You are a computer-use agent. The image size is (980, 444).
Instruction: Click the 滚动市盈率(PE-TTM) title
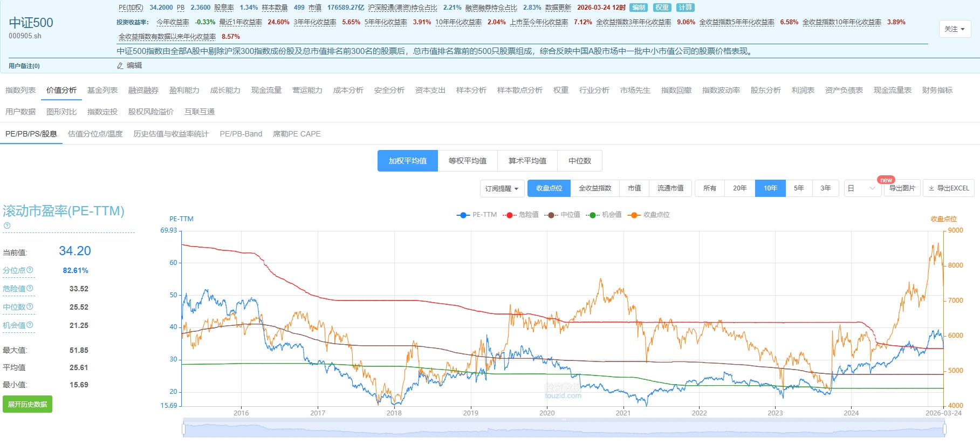[64, 211]
